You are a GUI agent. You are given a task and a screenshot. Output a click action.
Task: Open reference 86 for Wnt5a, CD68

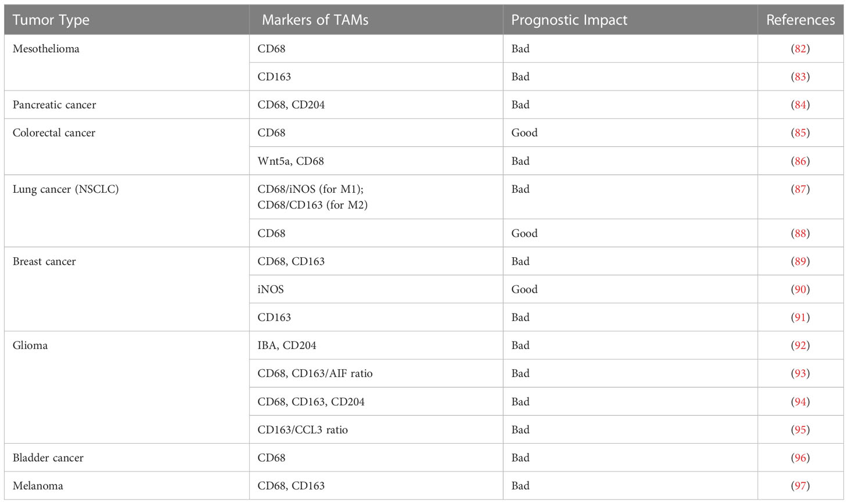[x=800, y=161]
